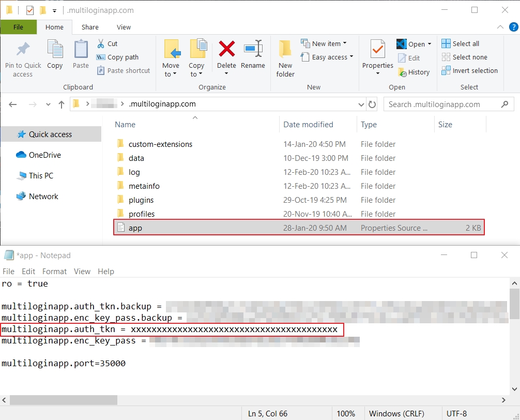Collapse the ribbon with chevron
The height and width of the screenshot is (420, 520).
point(500,27)
